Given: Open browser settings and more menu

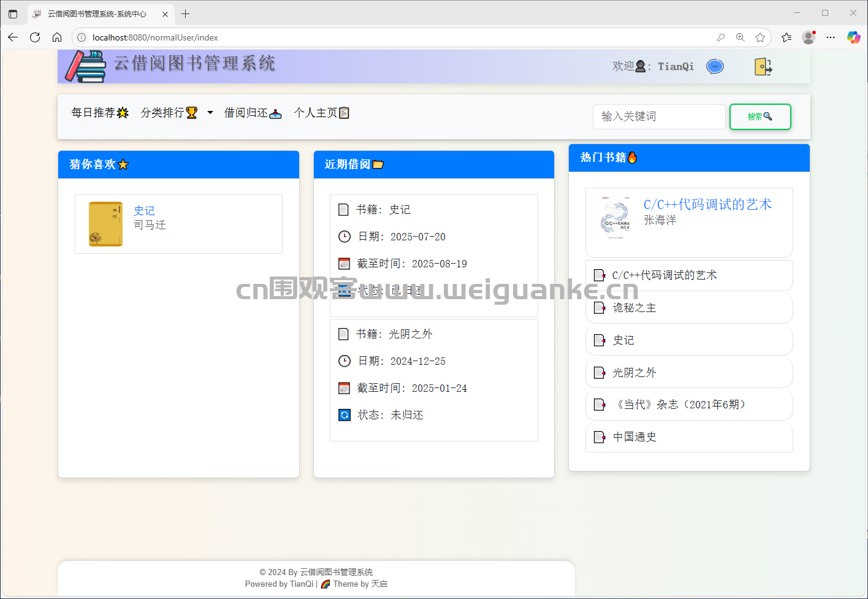Looking at the screenshot, I should click(x=831, y=37).
